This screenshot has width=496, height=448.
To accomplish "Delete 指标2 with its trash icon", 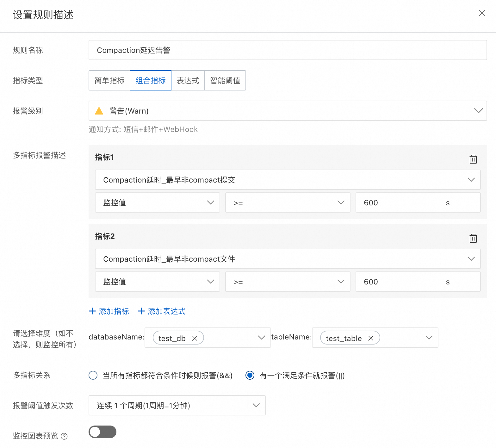I will [473, 238].
